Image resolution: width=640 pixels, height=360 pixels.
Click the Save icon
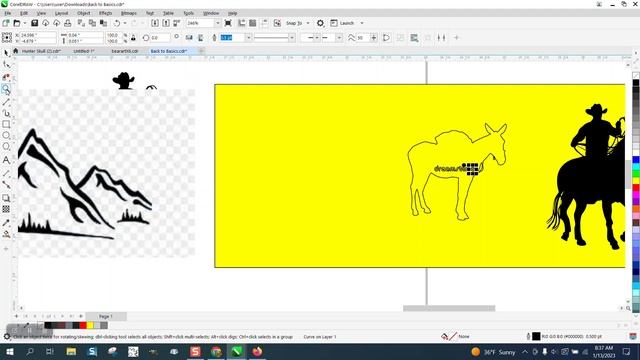(35, 23)
